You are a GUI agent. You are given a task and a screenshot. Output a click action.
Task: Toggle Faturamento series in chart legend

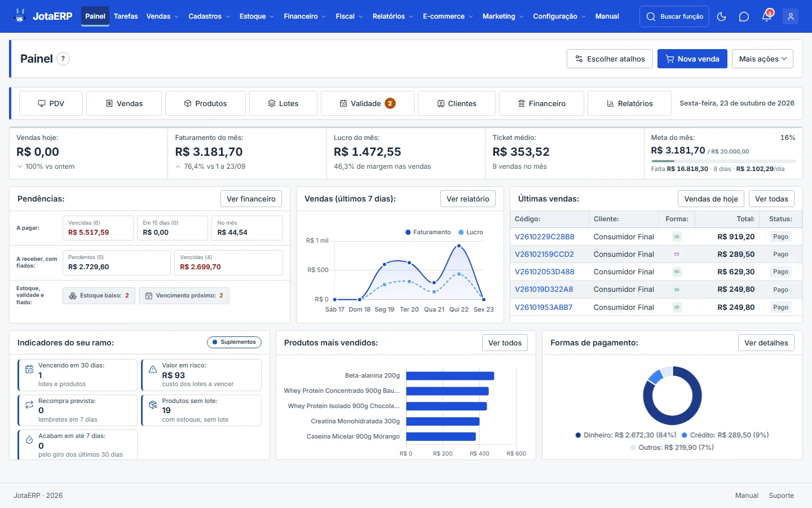point(428,232)
